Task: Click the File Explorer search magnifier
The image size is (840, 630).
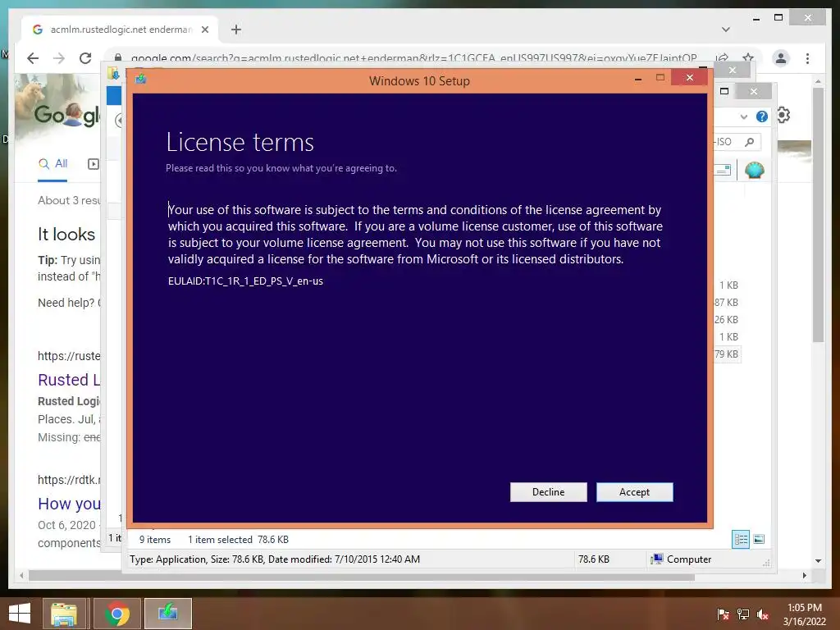Action: [x=750, y=141]
